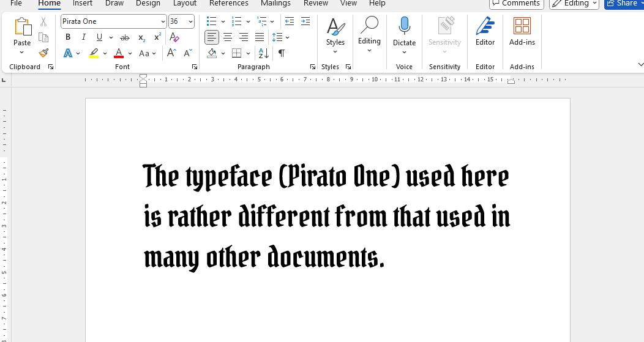Viewport: 644px width, 342px height.
Task: Open the Review tab
Action: pos(316,3)
